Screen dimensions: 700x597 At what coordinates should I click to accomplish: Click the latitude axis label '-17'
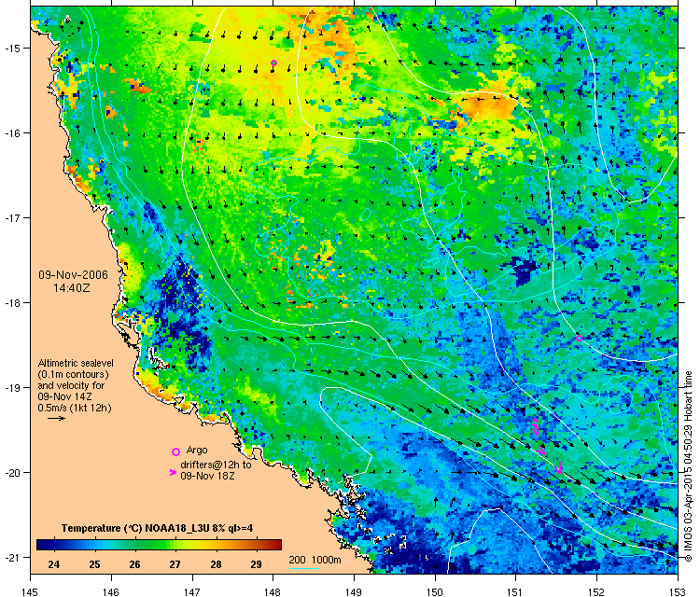pyautogui.click(x=11, y=217)
